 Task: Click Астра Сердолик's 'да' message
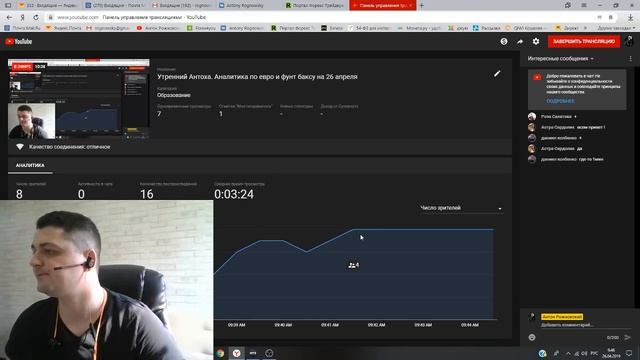(x=580, y=149)
